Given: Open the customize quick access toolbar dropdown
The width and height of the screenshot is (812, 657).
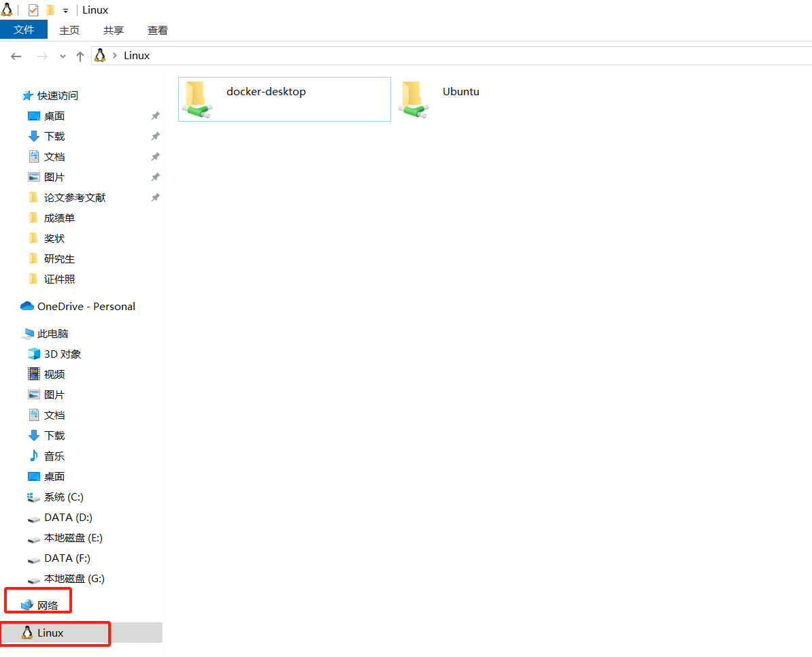Looking at the screenshot, I should pos(66,10).
